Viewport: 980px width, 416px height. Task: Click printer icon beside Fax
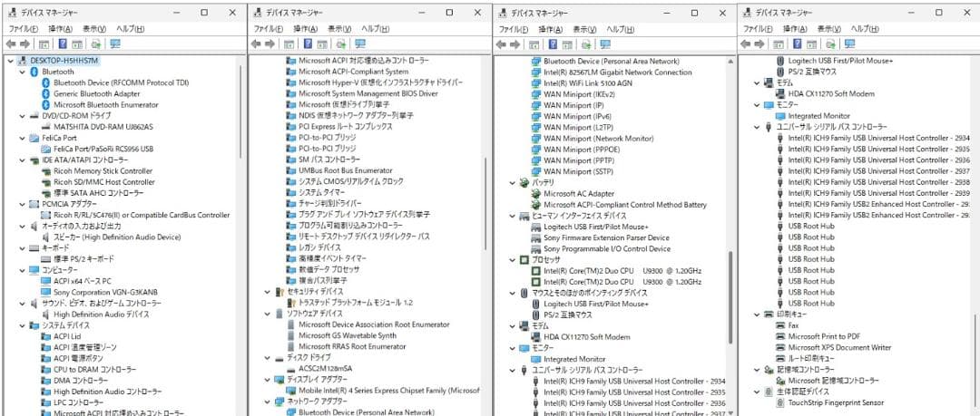[x=780, y=325]
